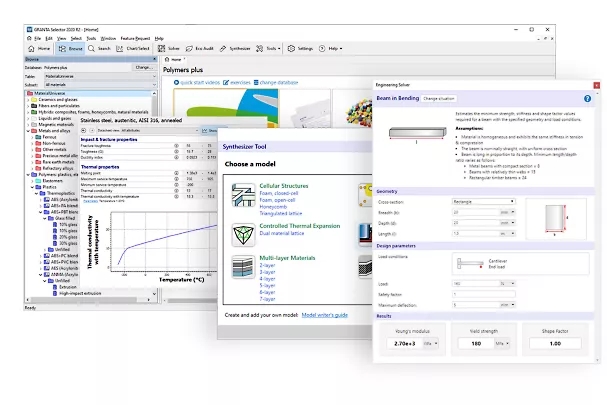Choose the Honeycomb model

[x=273, y=207]
